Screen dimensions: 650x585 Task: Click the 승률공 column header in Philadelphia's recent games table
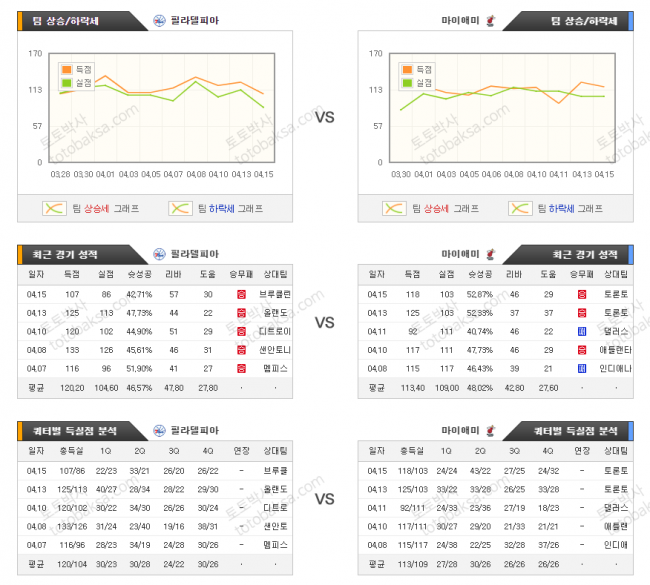click(139, 274)
